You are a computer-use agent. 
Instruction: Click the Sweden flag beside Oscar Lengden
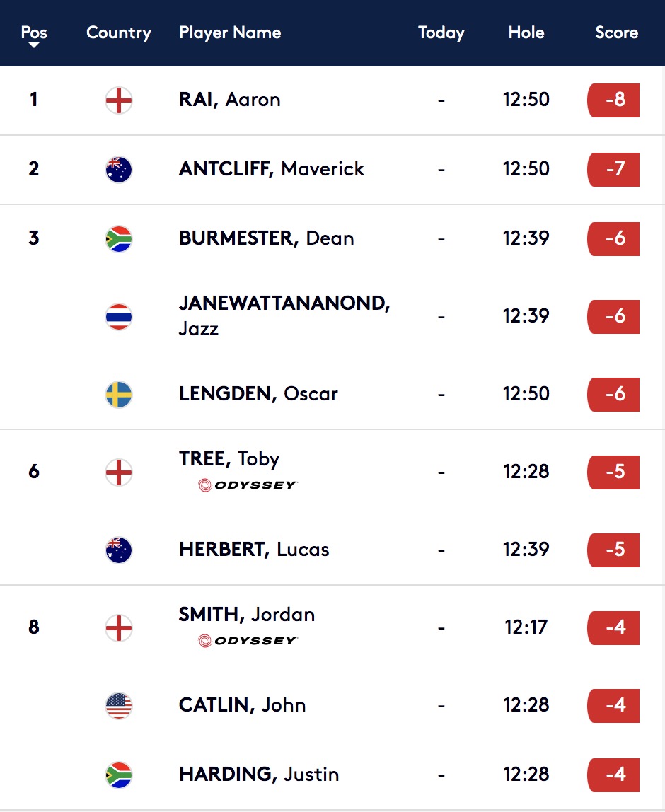(119, 394)
